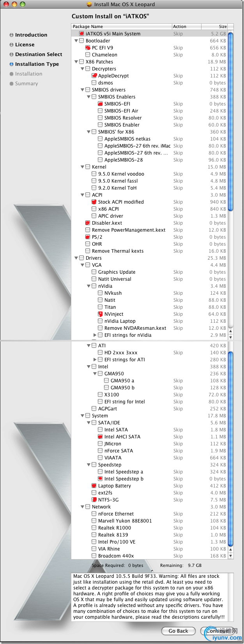244x644 pixels.
Task: Check the VIA Rhine checkbox
Action: point(94,549)
